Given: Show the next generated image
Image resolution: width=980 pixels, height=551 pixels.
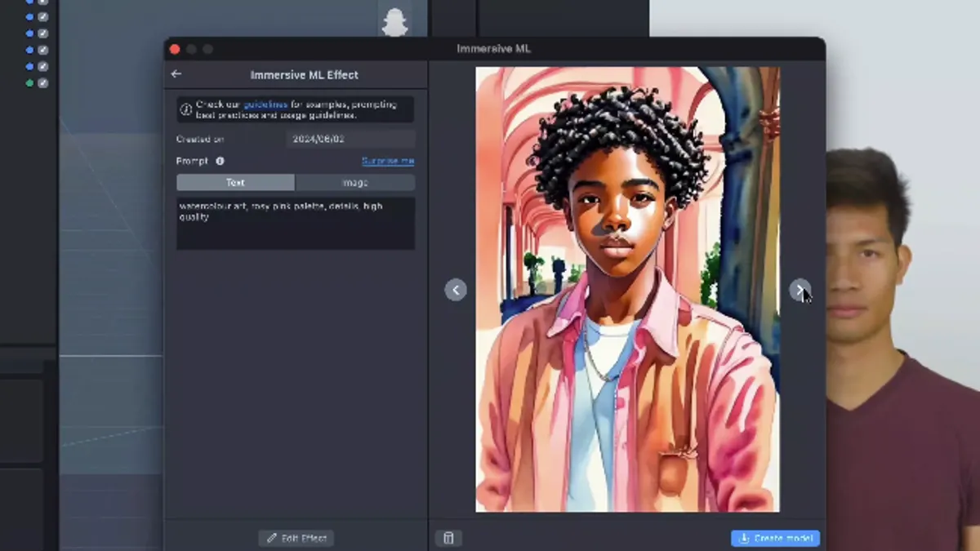Looking at the screenshot, I should pyautogui.click(x=800, y=289).
